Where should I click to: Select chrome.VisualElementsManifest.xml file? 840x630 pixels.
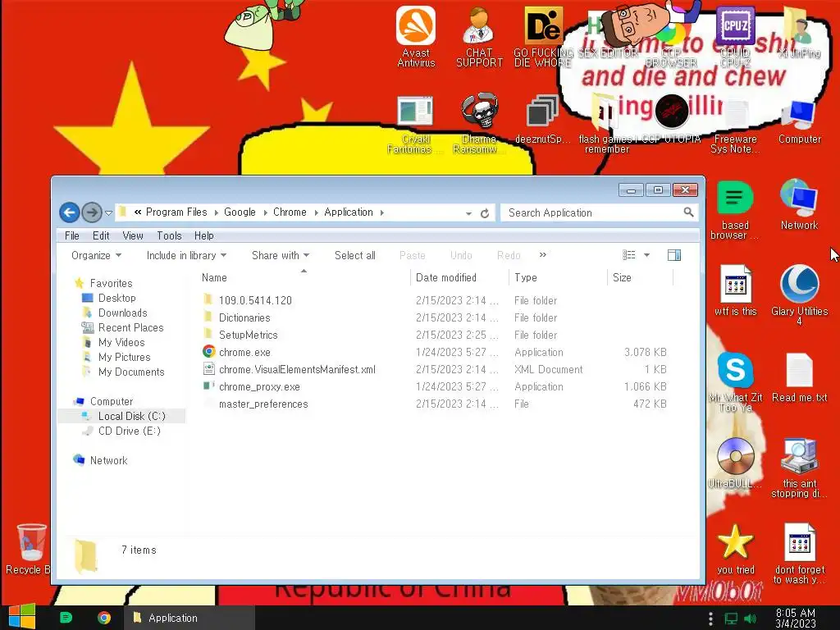297,369
